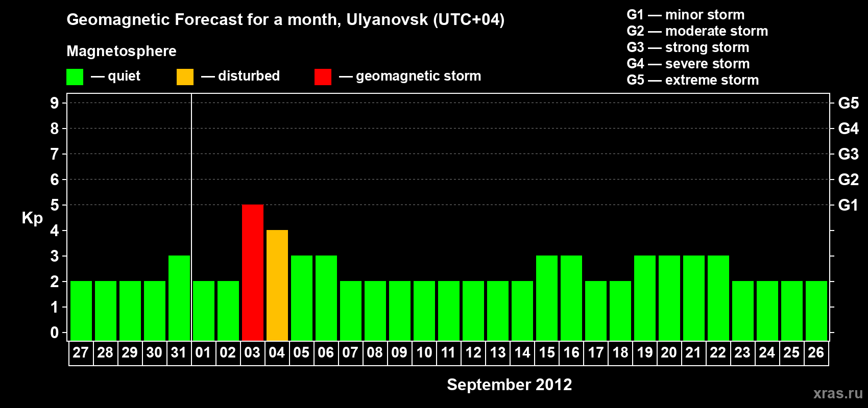Click the G1 right-axis label
Viewport: 868px width, 408px height.
(848, 205)
